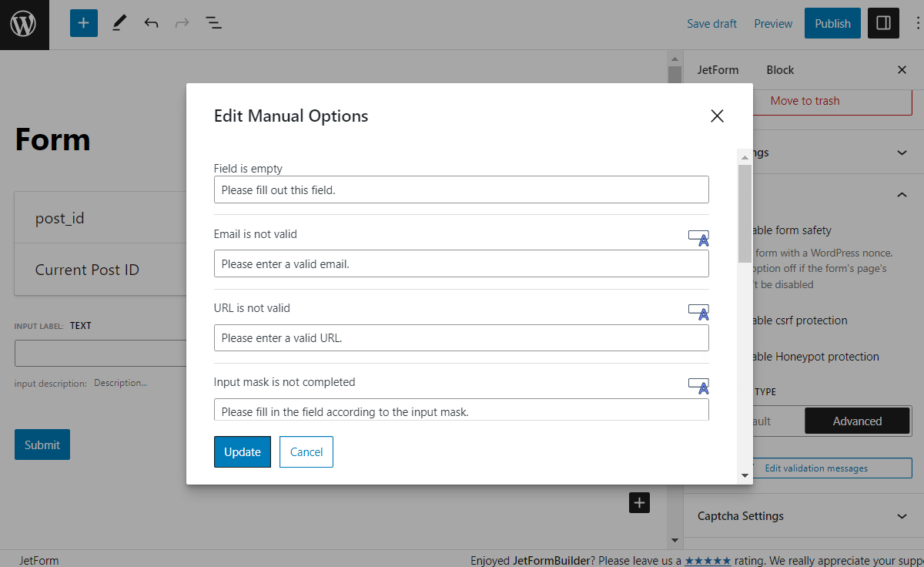The image size is (924, 567).
Task: Open the Document Overview list icon
Action: click(213, 23)
